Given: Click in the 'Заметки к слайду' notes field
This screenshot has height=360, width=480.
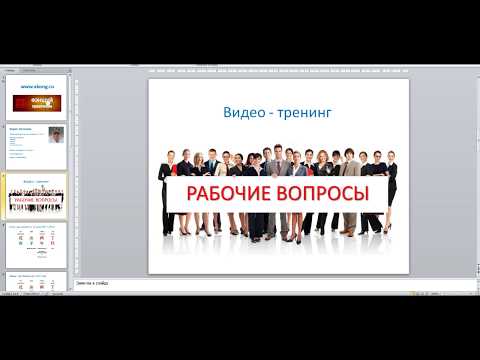Looking at the screenshot, I should coord(275,284).
